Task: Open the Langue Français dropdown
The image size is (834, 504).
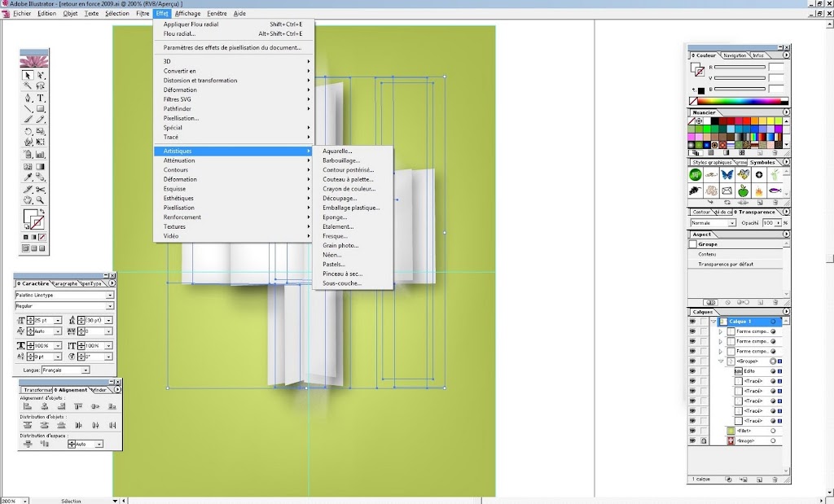Action: point(86,370)
